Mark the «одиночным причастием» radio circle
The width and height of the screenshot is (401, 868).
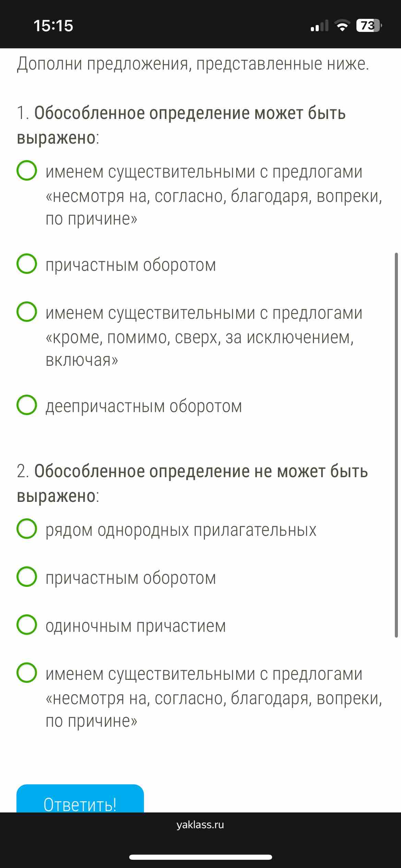point(27,625)
